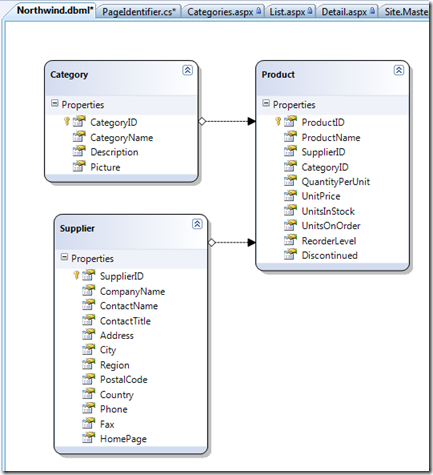Collapse the Properties section in Product
The width and height of the screenshot is (433, 475).
(x=266, y=103)
